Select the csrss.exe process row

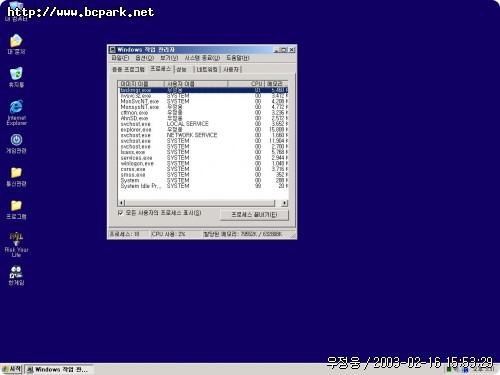203,169
